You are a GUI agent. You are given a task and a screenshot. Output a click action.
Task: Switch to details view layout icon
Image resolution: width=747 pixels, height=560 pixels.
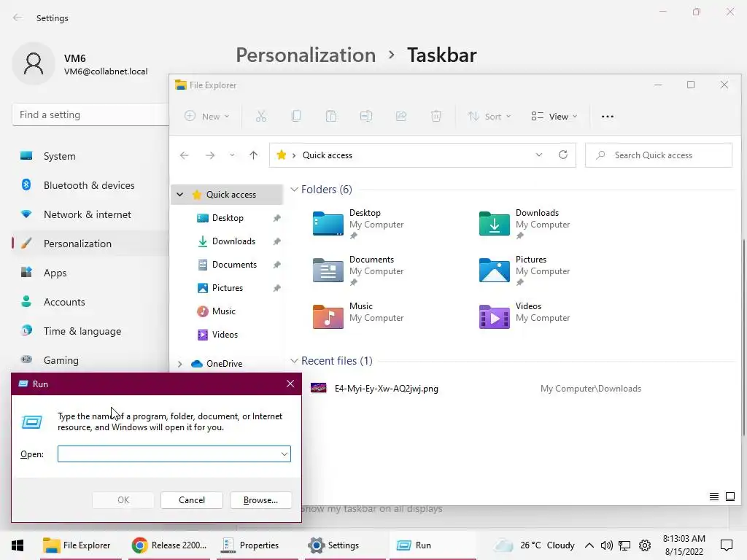tap(713, 497)
